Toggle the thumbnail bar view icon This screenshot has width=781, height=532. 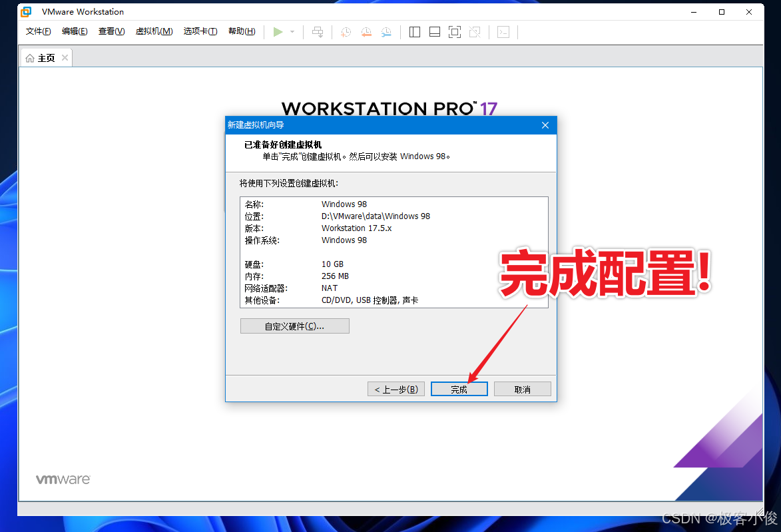pos(434,32)
